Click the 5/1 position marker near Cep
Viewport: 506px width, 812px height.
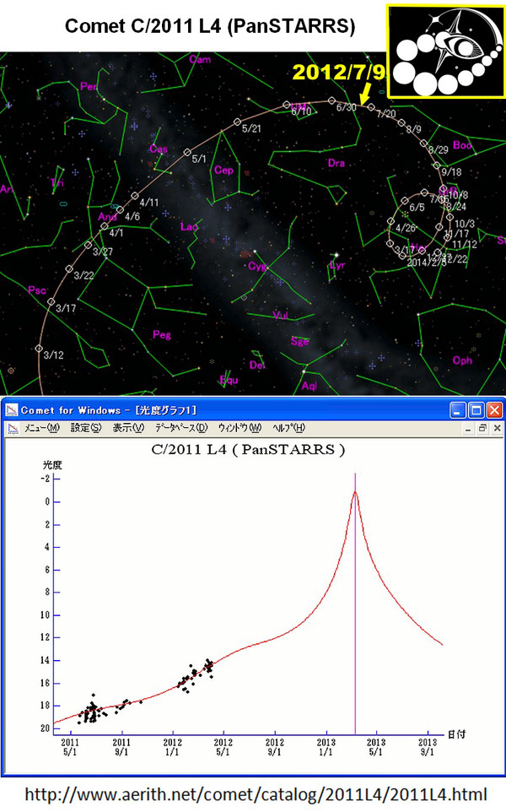[188, 152]
